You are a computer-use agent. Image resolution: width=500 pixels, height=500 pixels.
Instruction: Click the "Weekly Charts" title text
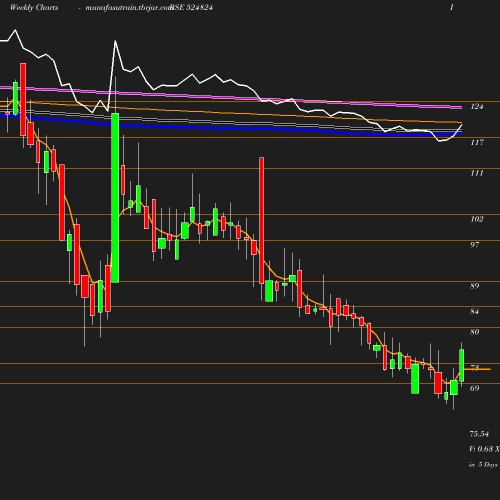[34, 7]
